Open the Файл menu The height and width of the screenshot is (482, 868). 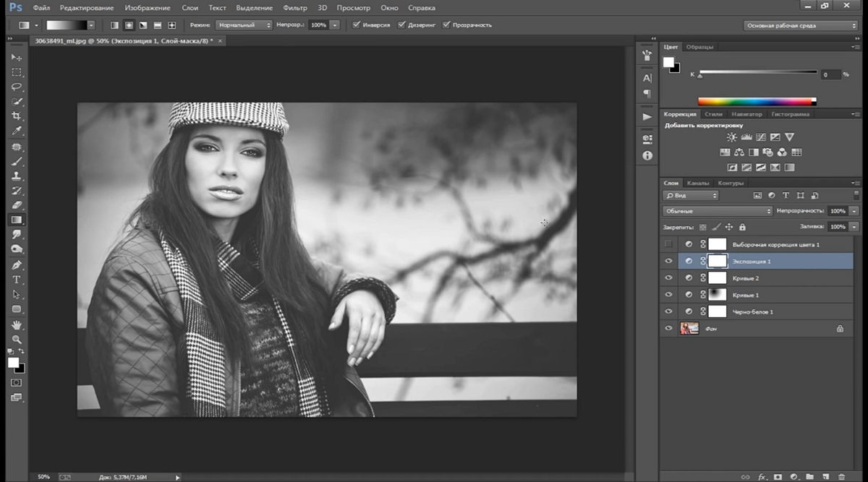pos(41,8)
